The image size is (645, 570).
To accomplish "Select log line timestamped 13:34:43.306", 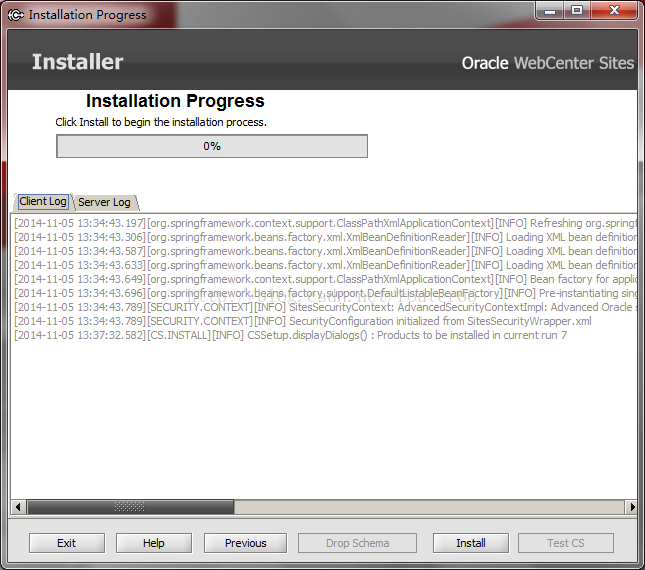I will 325,237.
